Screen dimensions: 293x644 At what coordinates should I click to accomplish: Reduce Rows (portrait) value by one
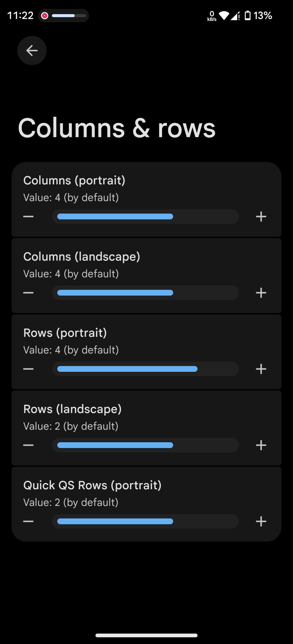28,369
